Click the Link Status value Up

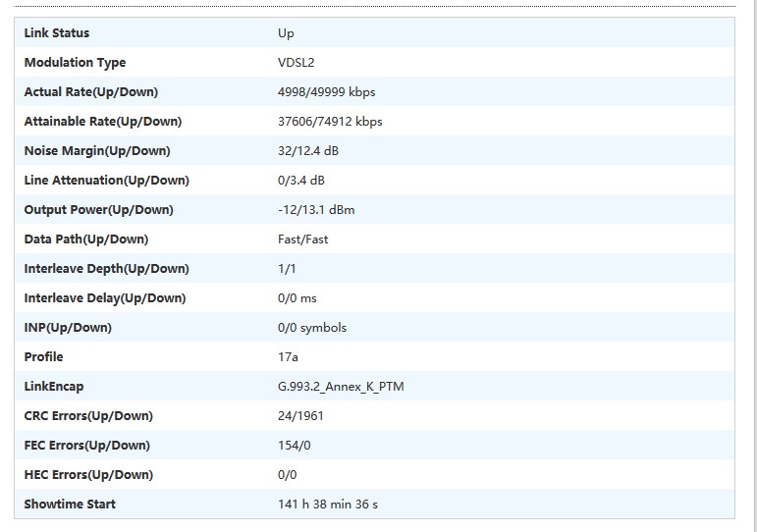(x=286, y=33)
